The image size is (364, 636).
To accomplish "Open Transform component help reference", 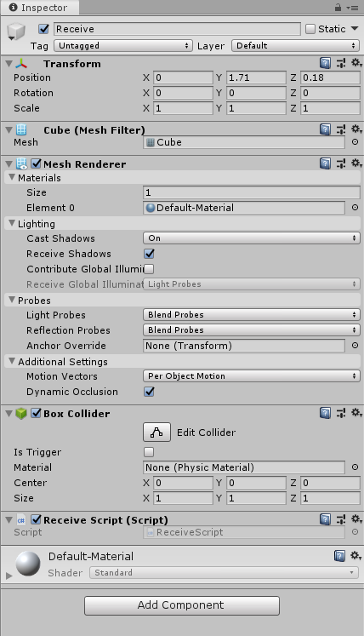I will click(325, 63).
